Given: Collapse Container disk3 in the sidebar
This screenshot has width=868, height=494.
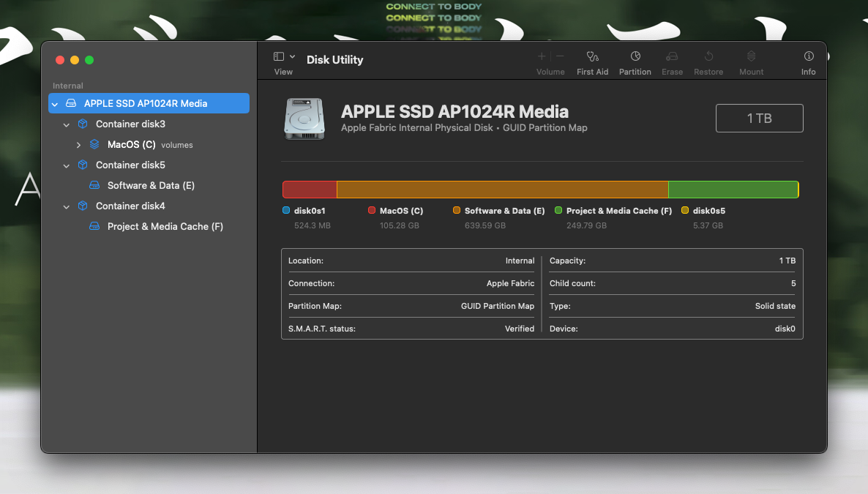Looking at the screenshot, I should point(66,124).
